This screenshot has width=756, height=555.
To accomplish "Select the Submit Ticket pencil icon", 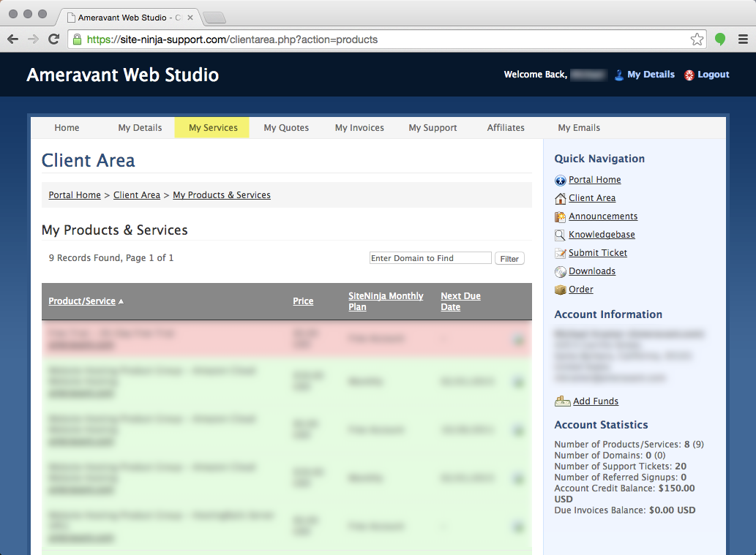I will tap(561, 252).
